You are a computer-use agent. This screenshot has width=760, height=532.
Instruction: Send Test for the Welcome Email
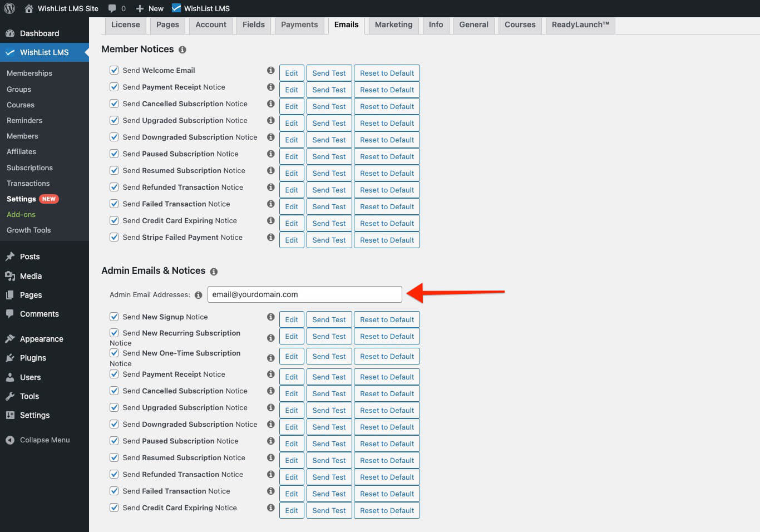pos(329,73)
